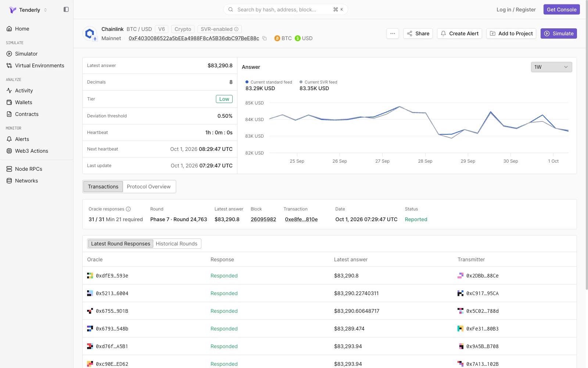Switch to Protocol Overview tab

coord(149,187)
